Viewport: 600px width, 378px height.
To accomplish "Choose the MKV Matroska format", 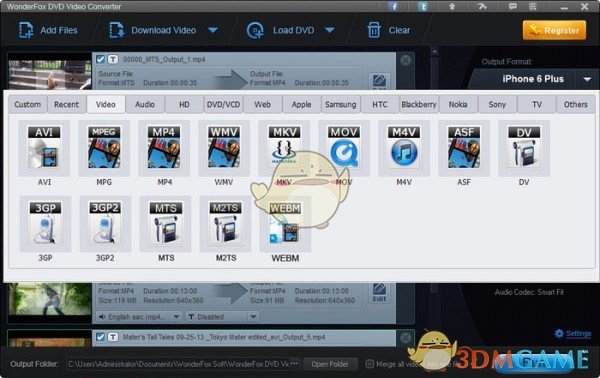I will tap(284, 148).
